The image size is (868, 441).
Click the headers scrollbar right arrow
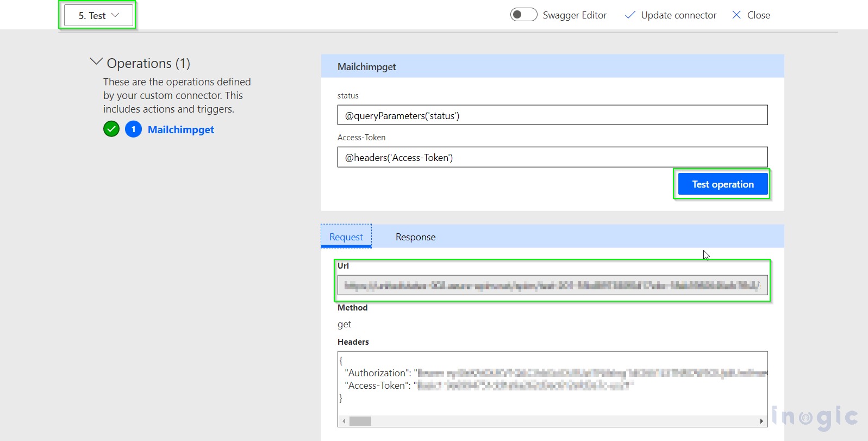click(761, 421)
